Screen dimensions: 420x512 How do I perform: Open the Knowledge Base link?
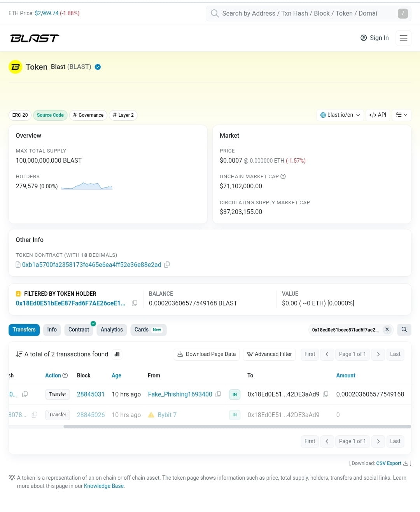103,486
